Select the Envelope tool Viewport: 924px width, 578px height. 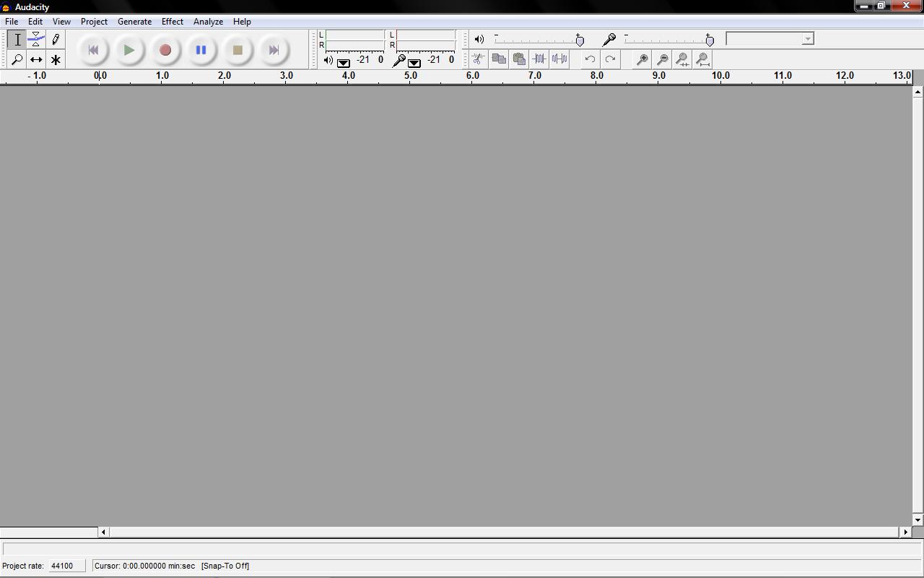click(36, 40)
